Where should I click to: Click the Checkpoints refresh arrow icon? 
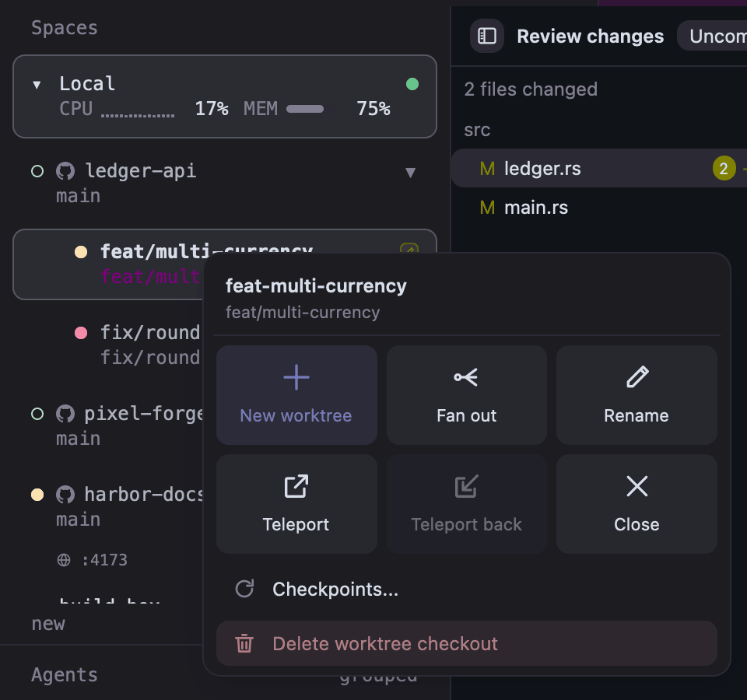pos(245,589)
